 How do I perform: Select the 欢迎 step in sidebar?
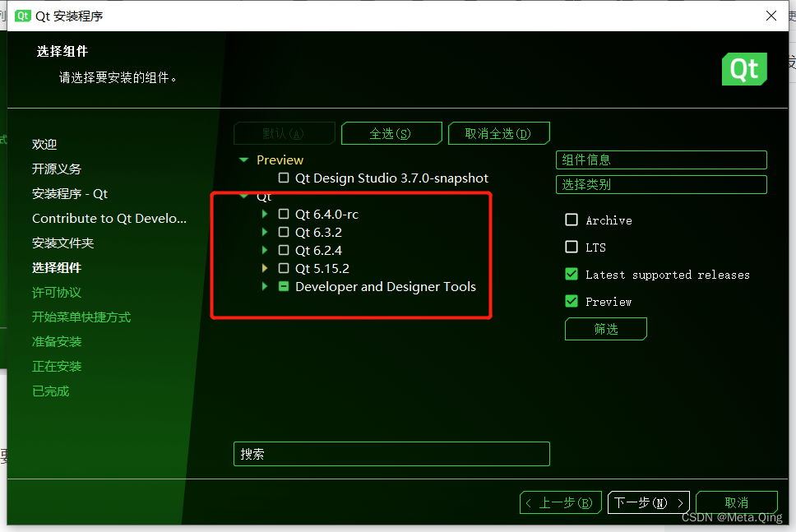tap(44, 144)
